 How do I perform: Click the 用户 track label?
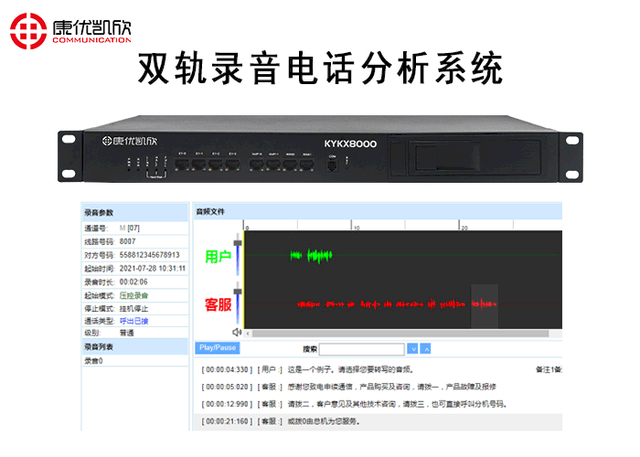tap(218, 257)
